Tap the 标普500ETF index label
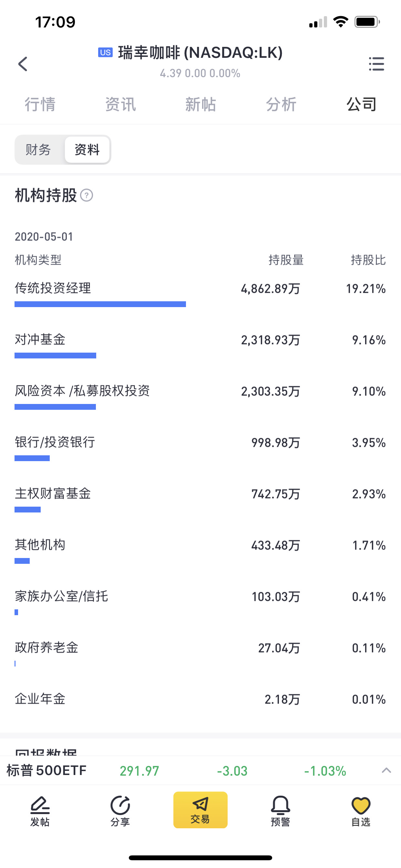Screen dimensions: 401x868 coord(46,770)
